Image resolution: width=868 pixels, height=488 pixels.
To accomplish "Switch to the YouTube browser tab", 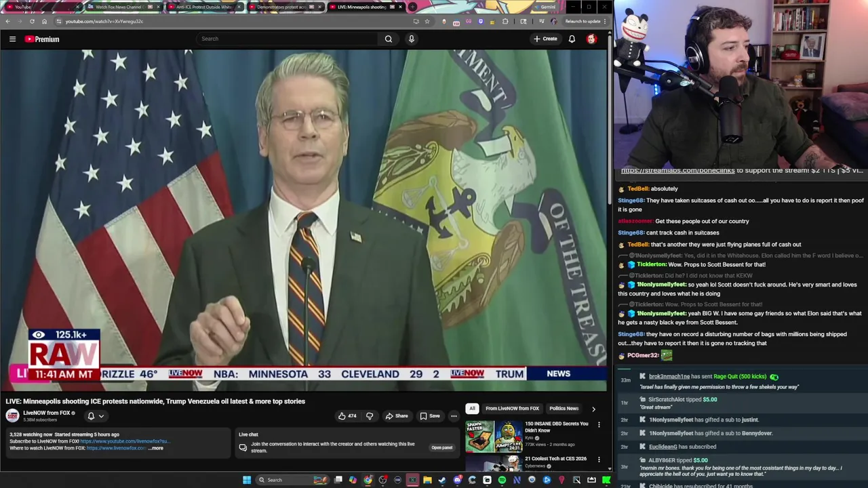I will click(x=41, y=7).
